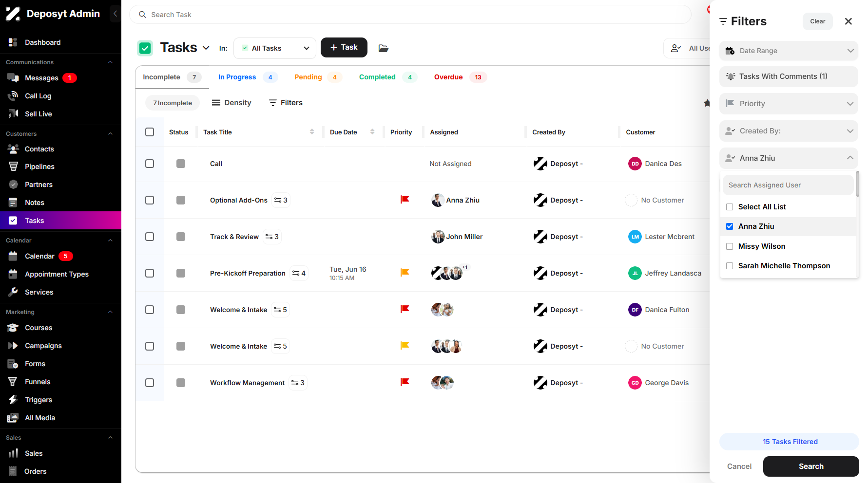868x483 pixels.
Task: Click the Courses graduation cap icon
Action: click(13, 328)
